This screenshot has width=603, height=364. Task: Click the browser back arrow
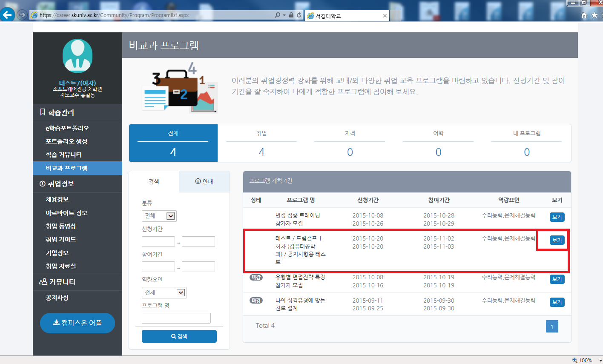[8, 14]
